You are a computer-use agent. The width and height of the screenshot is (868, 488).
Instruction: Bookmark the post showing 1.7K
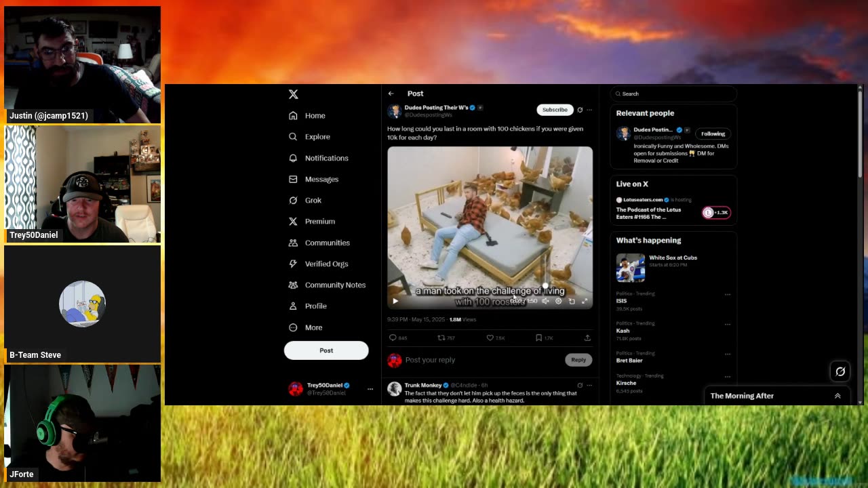[538, 338]
